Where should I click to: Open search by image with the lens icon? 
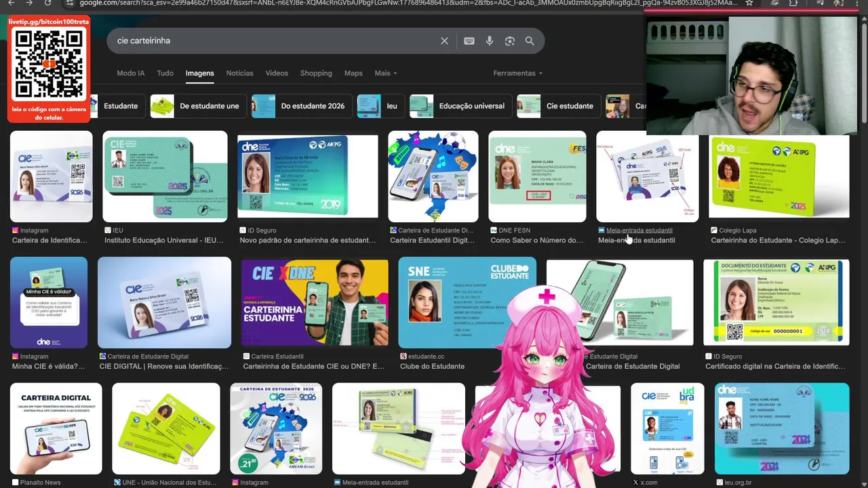point(510,41)
